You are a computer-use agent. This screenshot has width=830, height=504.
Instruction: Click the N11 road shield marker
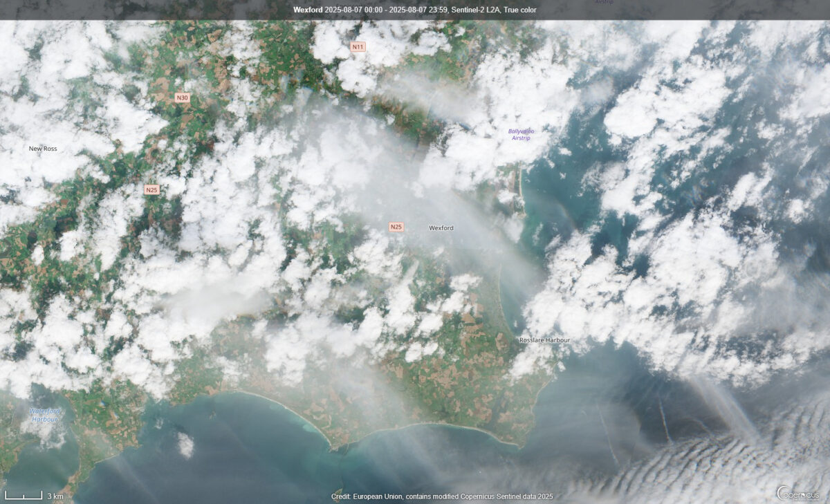357,47
